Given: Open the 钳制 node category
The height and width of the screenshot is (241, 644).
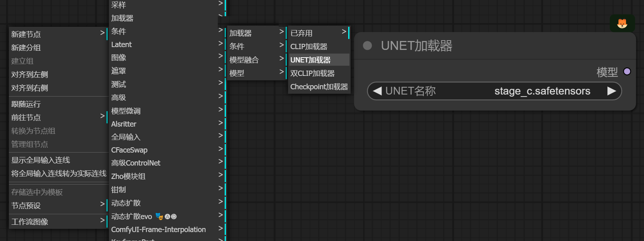Looking at the screenshot, I should tap(167, 189).
